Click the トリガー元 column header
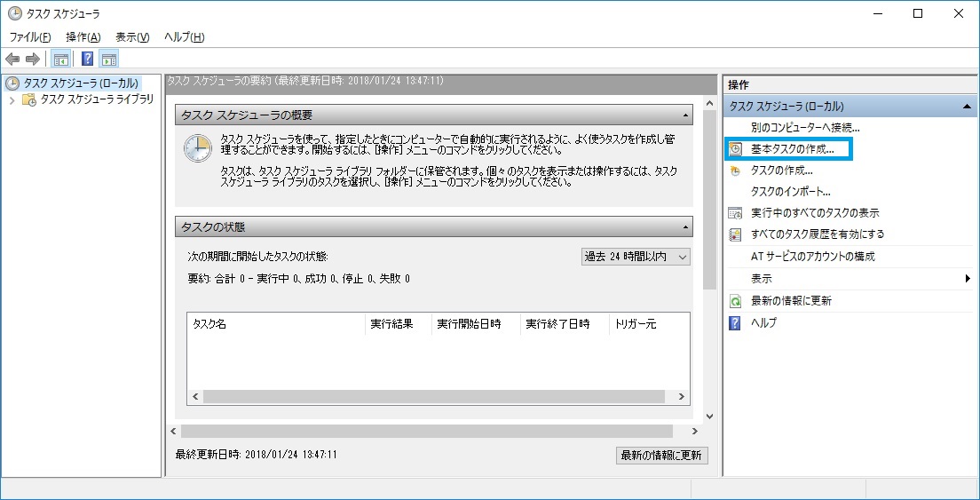 pos(650,324)
